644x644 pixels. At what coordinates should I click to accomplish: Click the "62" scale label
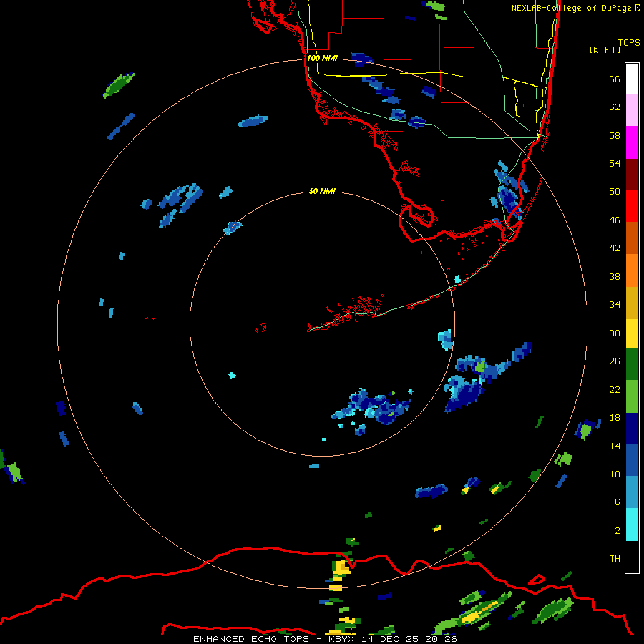pos(615,107)
